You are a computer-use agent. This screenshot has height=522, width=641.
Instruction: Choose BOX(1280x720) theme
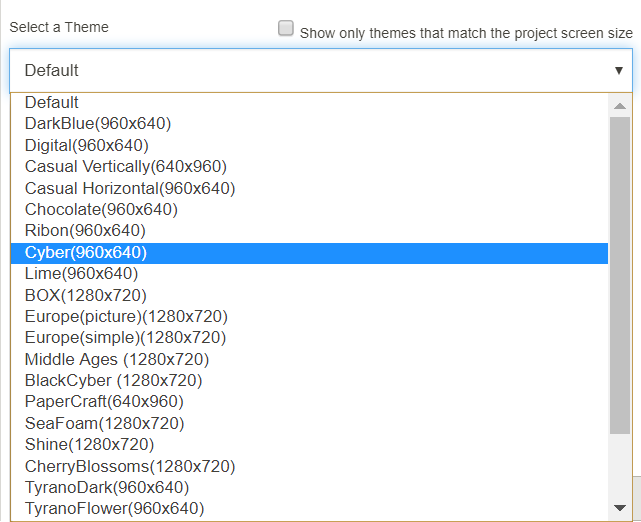click(x=309, y=295)
